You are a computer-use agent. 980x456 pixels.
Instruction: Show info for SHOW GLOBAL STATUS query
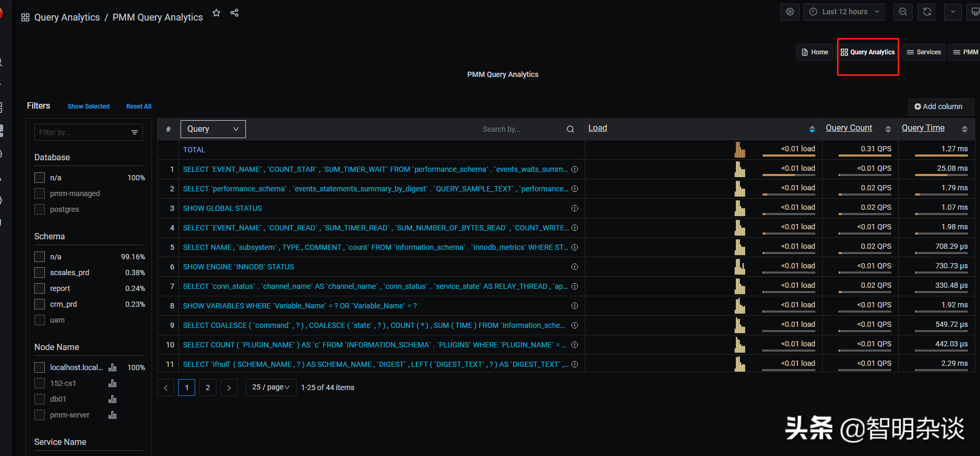point(575,208)
